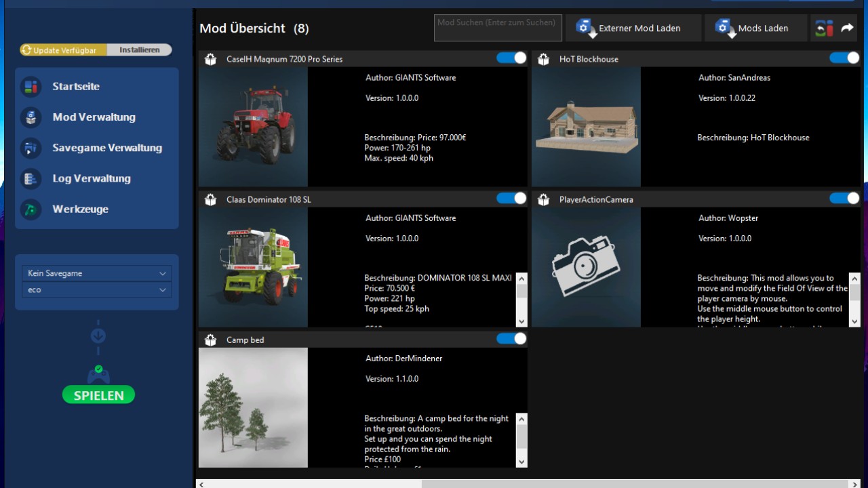Image resolution: width=868 pixels, height=488 pixels.
Task: Click the 'Author: SanAndreas' text
Action: tap(734, 78)
